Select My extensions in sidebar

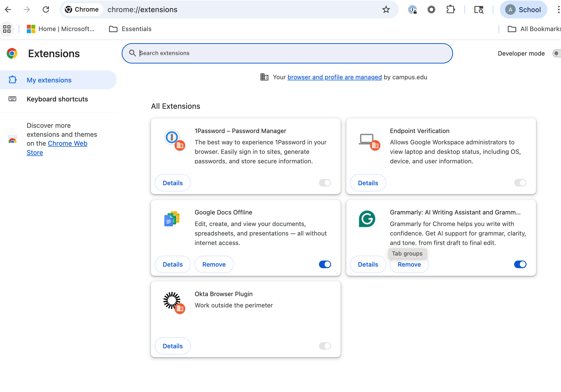tap(49, 80)
